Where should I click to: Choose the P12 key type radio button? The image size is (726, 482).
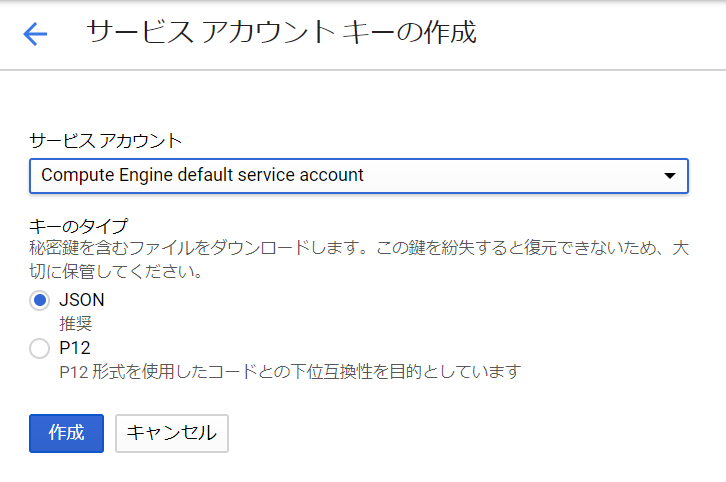(39, 348)
